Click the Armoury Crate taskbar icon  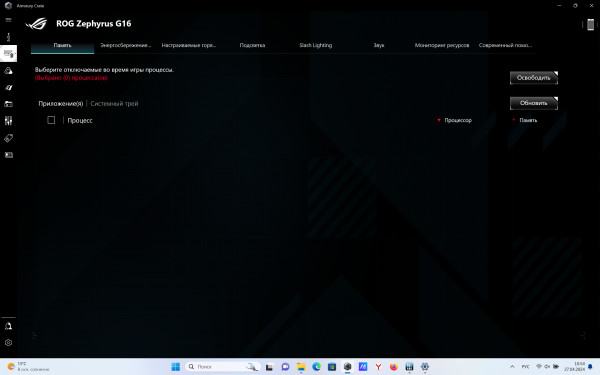click(347, 367)
